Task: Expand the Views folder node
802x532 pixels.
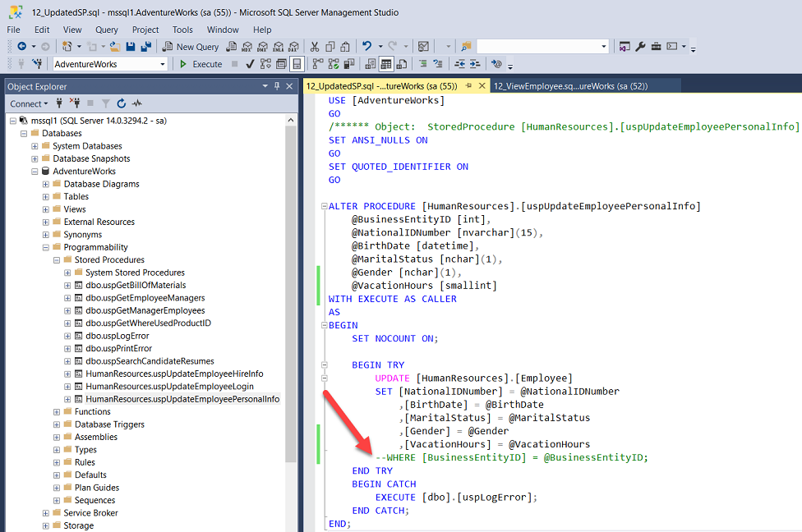Action: [x=46, y=209]
